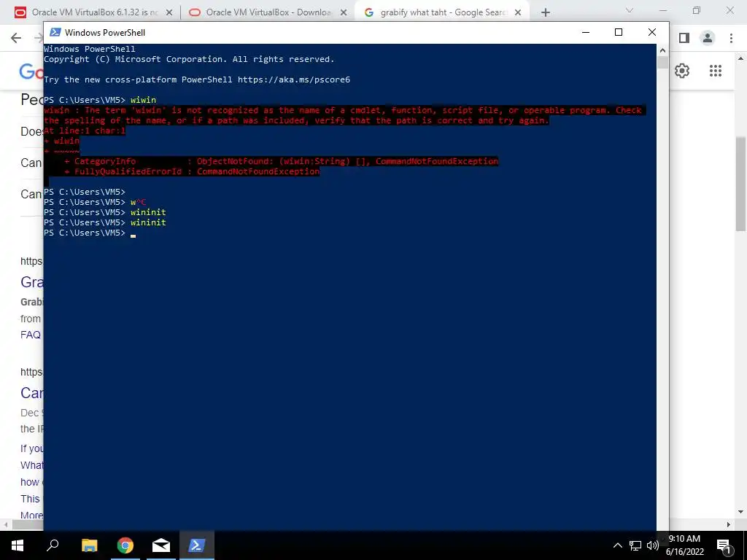Close the VirtualBox Downloads tab
Screen dimensions: 747x560
(x=344, y=13)
